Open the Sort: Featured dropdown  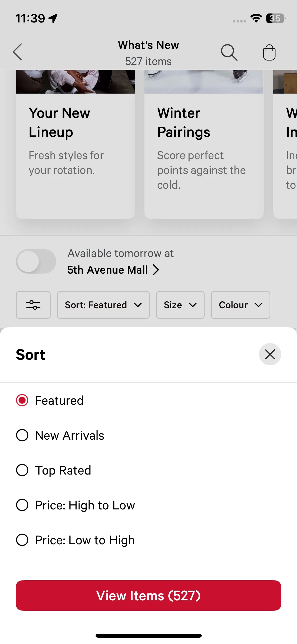pyautogui.click(x=103, y=305)
